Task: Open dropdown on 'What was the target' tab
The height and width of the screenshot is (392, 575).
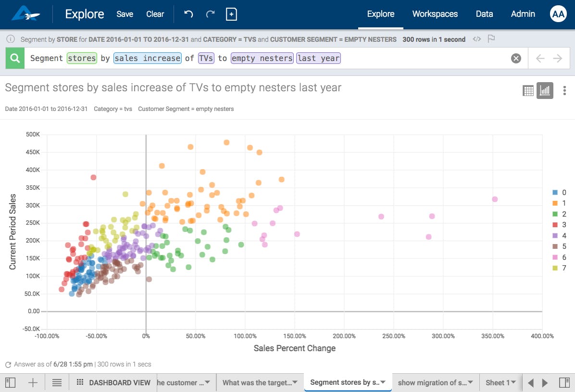Action: pos(295,382)
